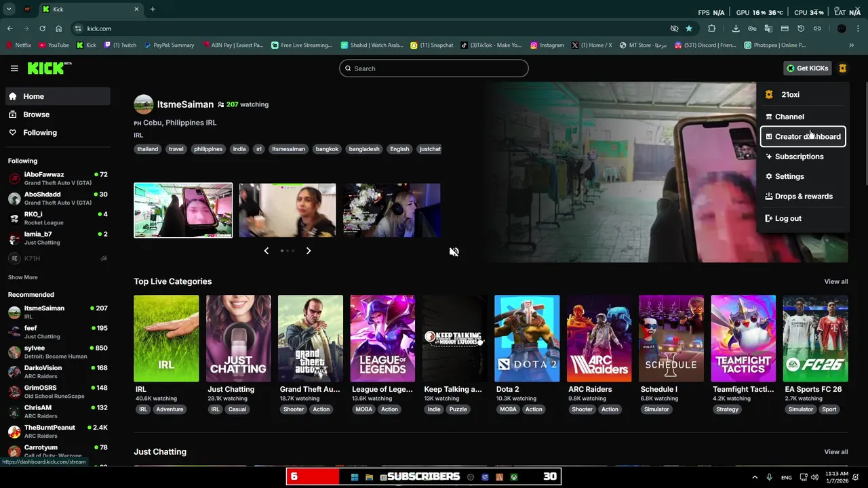
Task: Open ChrisAM in Recommended list
Action: [x=58, y=411]
